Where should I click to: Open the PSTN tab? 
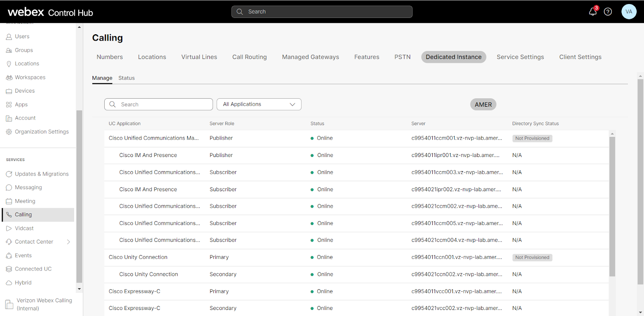coord(402,57)
